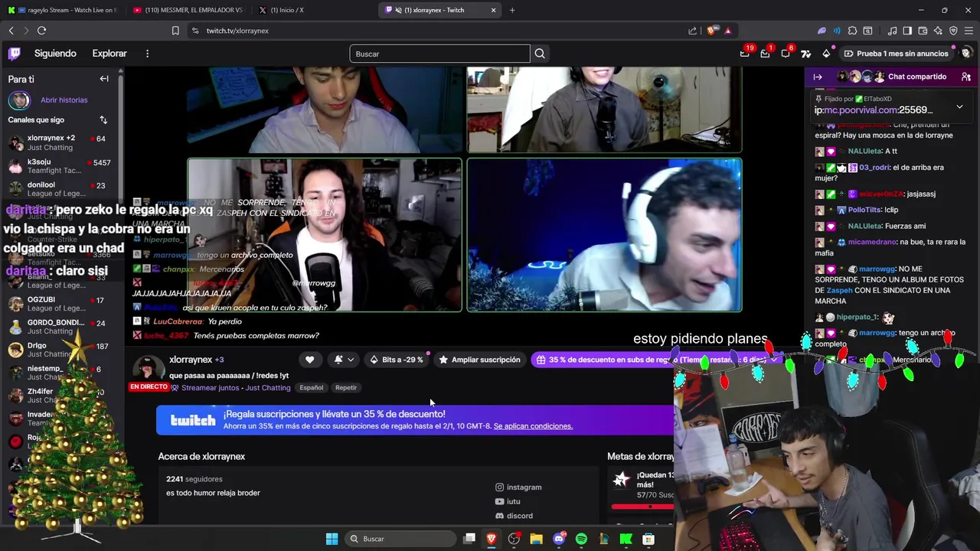The image size is (980, 551).
Task: Open instagram social link
Action: click(x=518, y=487)
